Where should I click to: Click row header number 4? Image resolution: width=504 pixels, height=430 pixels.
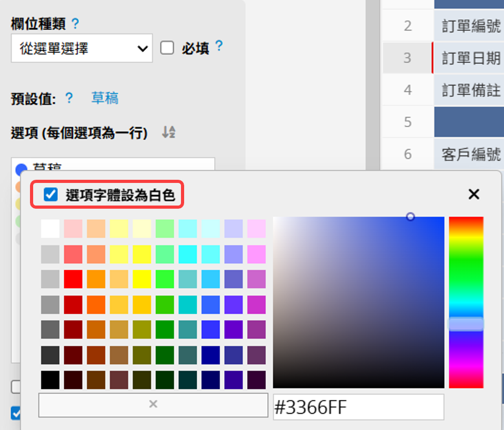[407, 90]
